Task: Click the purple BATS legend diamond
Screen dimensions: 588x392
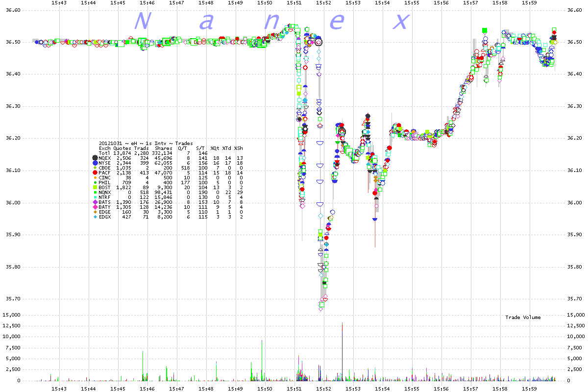Action: (95, 202)
